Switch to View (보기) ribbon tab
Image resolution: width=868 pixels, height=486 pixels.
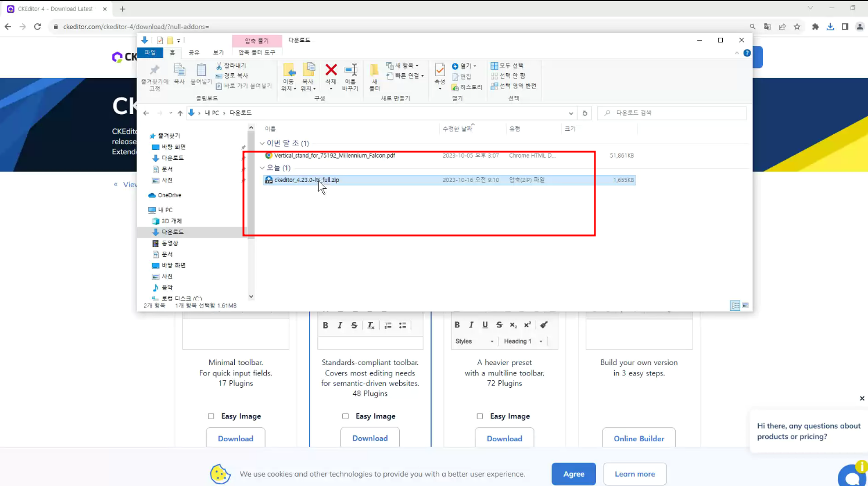pyautogui.click(x=218, y=52)
